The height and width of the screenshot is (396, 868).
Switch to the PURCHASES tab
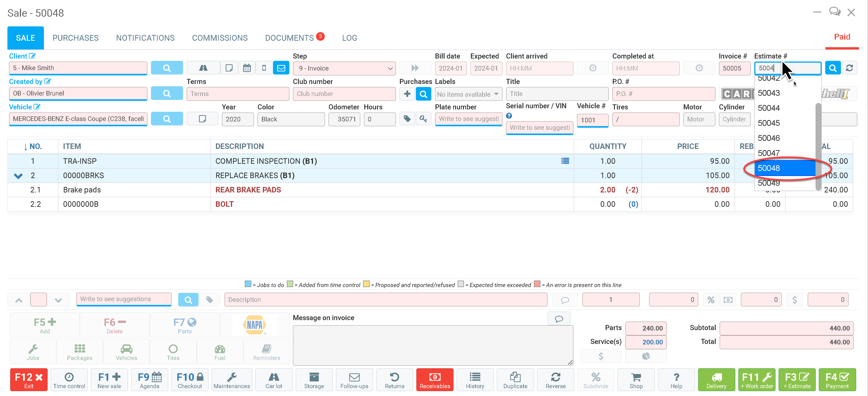[x=76, y=38]
